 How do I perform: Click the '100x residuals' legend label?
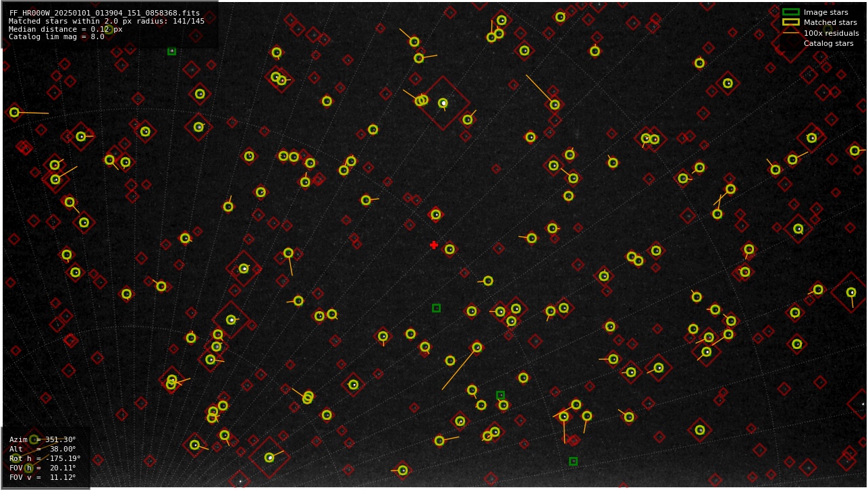pyautogui.click(x=831, y=33)
